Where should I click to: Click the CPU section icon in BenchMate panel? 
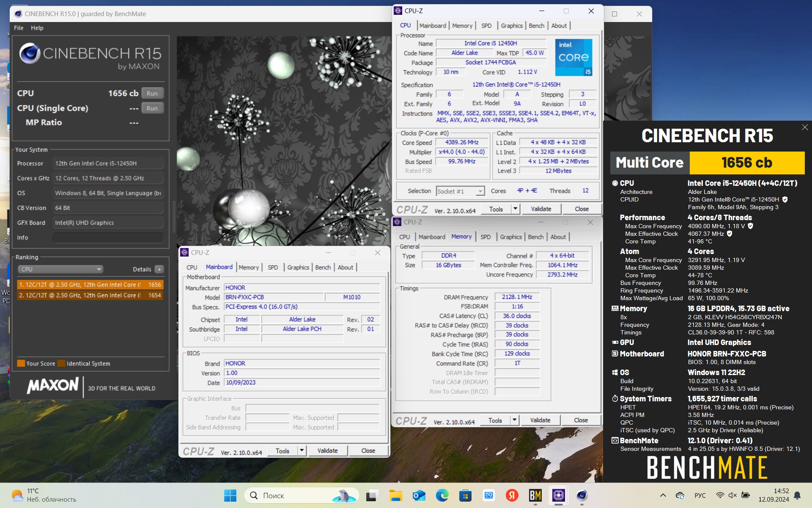point(615,183)
